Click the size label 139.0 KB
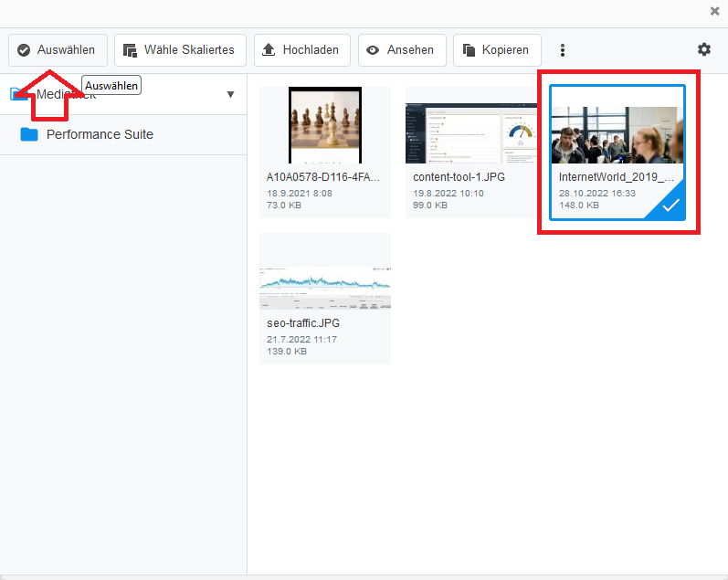Image resolution: width=728 pixels, height=580 pixels. click(287, 352)
